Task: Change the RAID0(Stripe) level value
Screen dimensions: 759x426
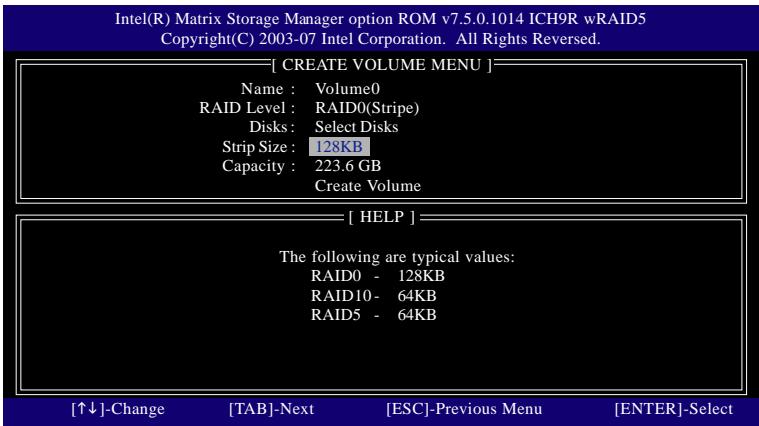Action: [367, 107]
